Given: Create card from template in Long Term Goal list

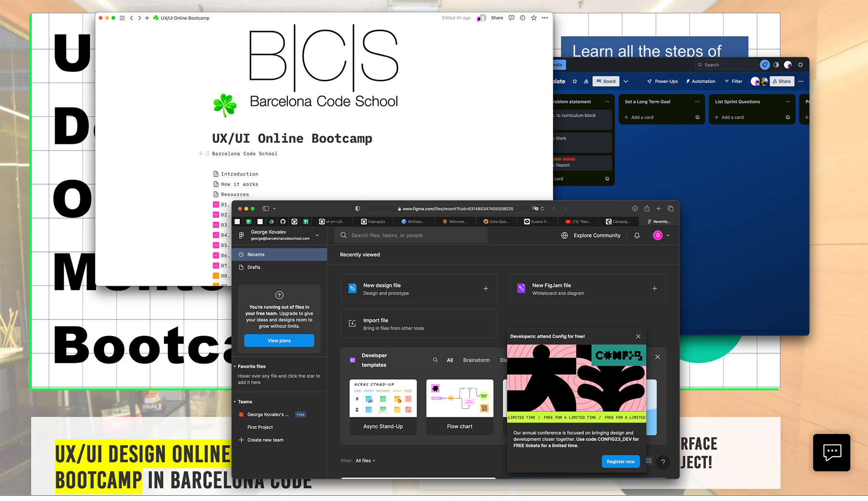Looking at the screenshot, I should point(697,117).
